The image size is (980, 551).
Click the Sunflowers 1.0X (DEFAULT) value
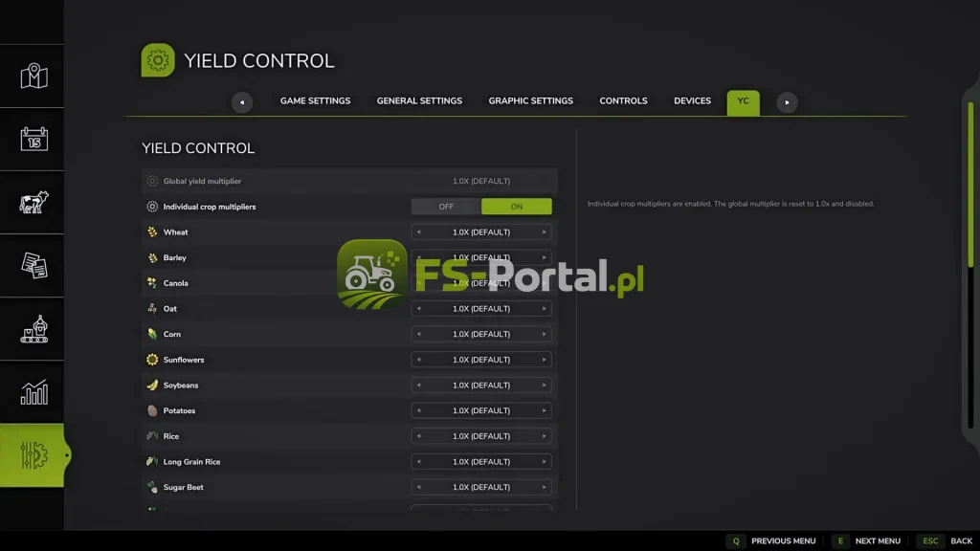tap(481, 360)
